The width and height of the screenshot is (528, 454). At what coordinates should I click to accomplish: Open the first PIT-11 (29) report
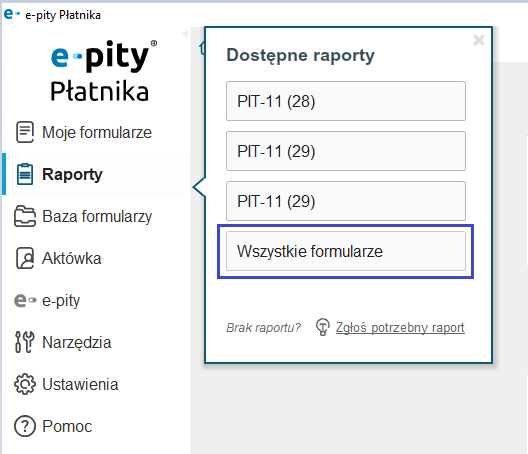346,151
